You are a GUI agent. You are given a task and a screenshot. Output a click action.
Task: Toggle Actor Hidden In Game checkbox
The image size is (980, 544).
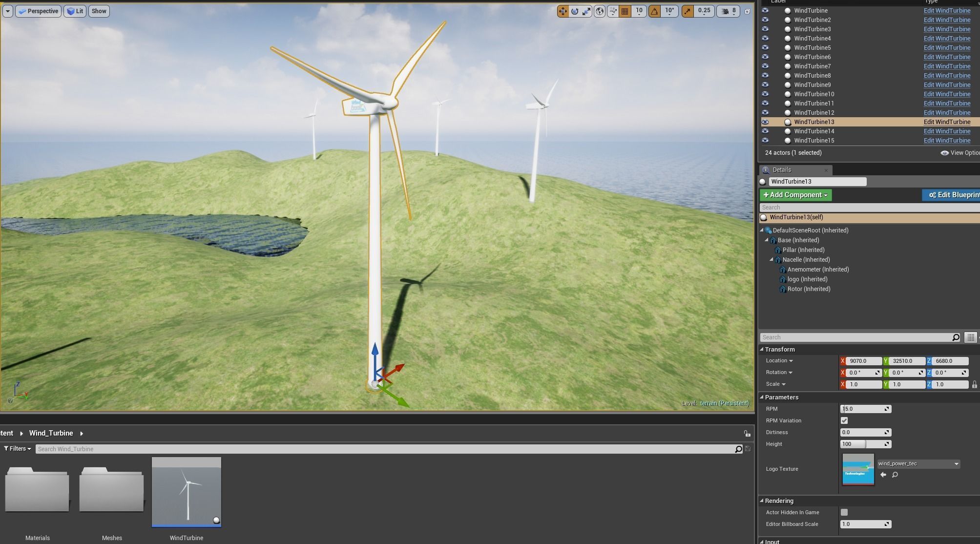[x=844, y=512]
